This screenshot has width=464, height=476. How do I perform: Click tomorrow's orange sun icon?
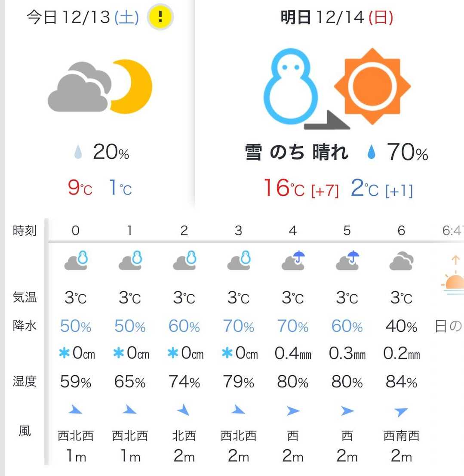click(372, 86)
